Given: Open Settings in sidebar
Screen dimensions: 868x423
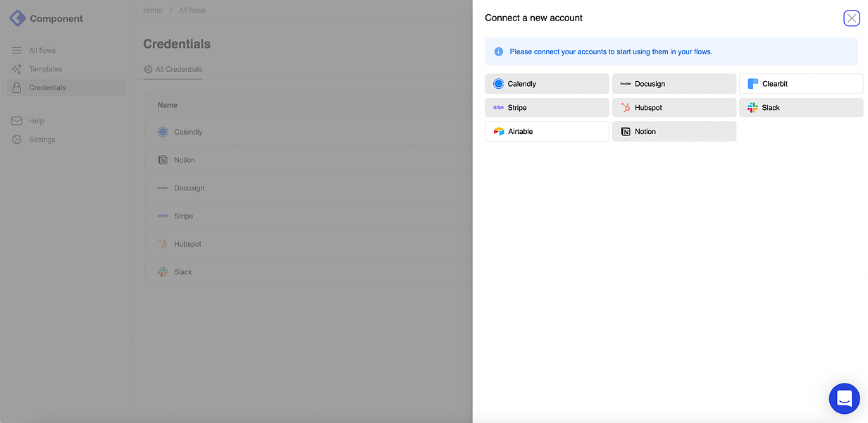Looking at the screenshot, I should (42, 140).
